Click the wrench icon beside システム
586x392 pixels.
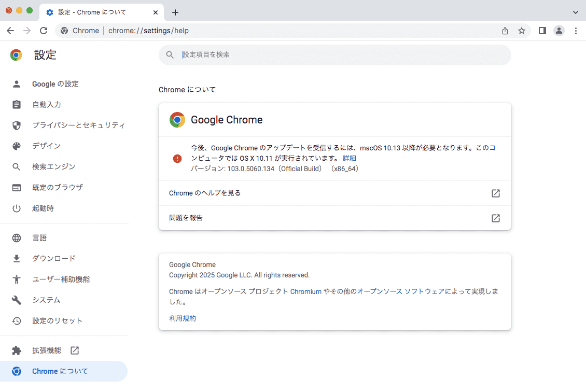[17, 300]
